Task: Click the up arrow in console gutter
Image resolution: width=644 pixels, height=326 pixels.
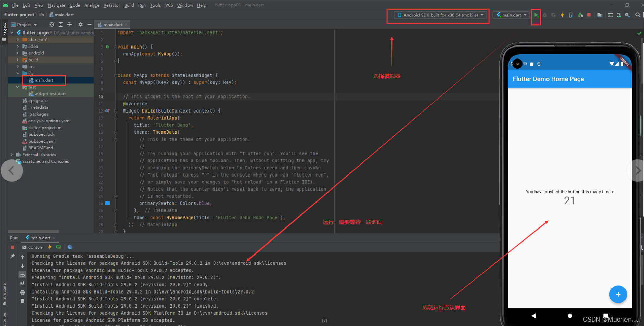Action: pyautogui.click(x=22, y=257)
